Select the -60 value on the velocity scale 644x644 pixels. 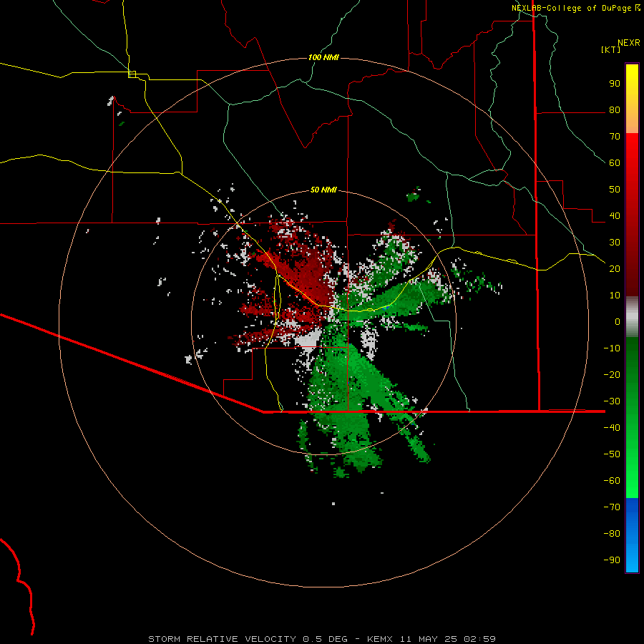612,481
